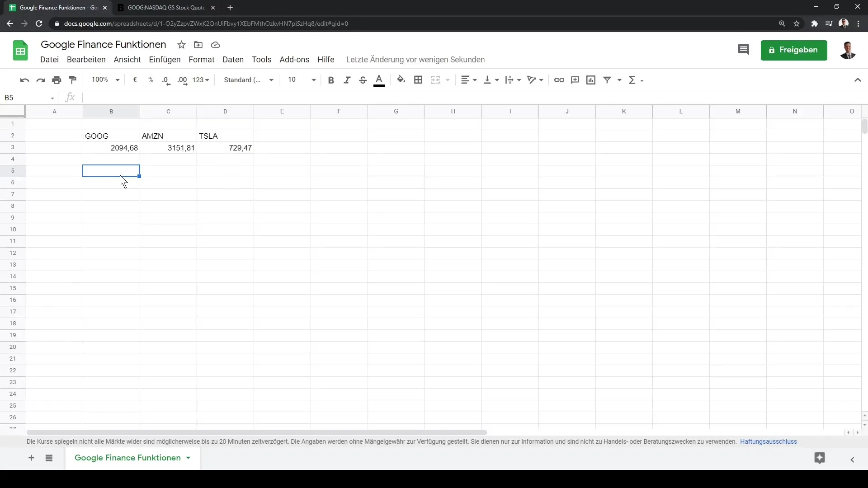Select cell with 3151,81
This screenshot has width=868, height=488.
coord(168,148)
